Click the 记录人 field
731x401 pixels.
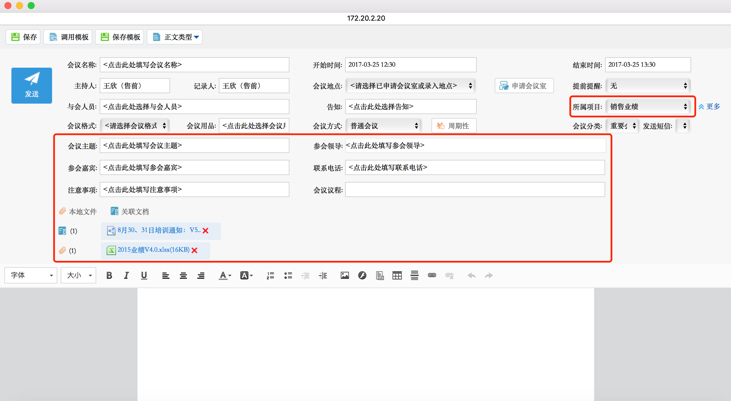254,86
